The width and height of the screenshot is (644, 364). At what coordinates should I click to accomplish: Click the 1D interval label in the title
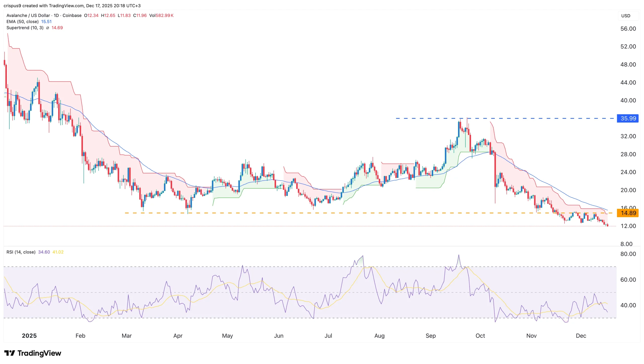click(56, 15)
